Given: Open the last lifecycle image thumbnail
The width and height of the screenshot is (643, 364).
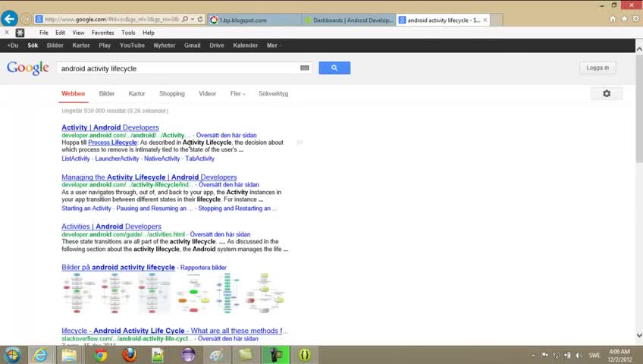Looking at the screenshot, I should coord(265,293).
